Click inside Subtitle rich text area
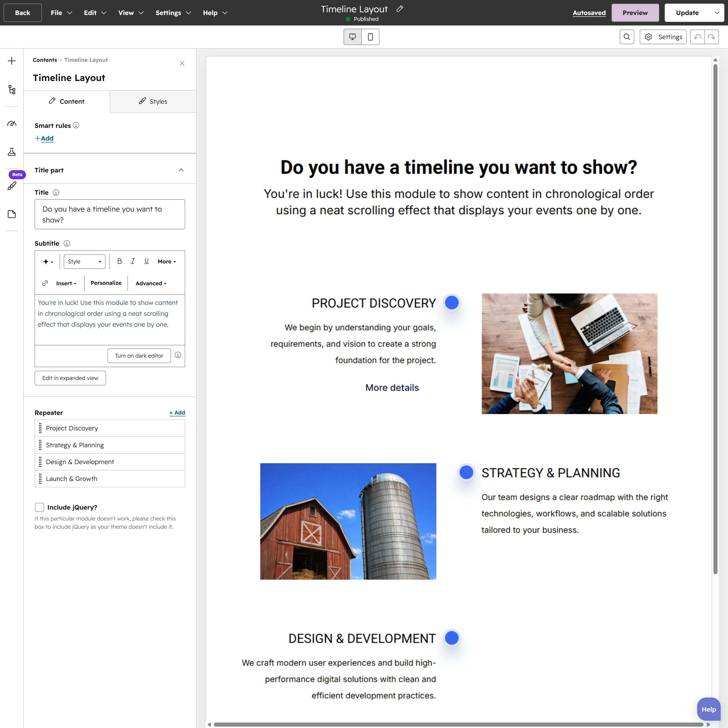728x728 pixels. (110, 320)
